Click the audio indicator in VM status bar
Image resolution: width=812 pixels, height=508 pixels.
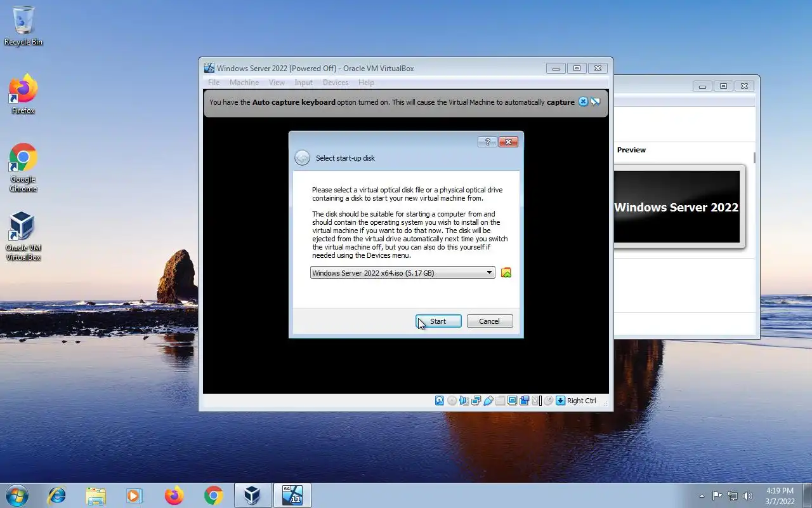464,401
